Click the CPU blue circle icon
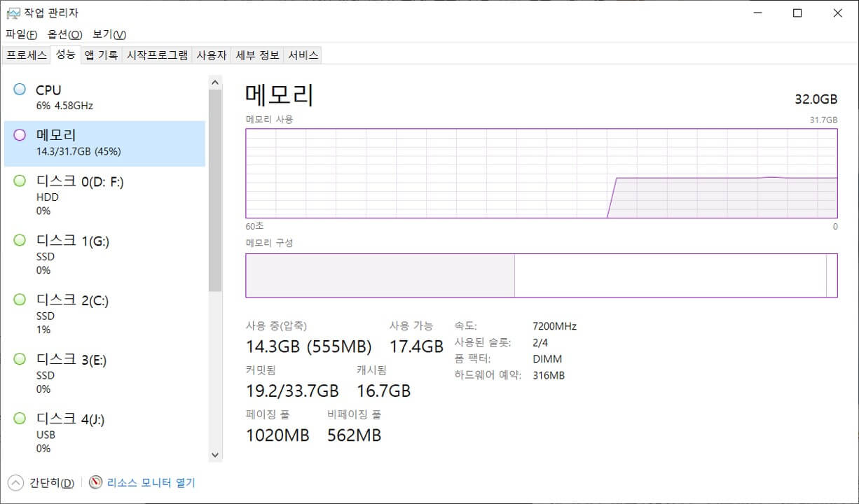 pyautogui.click(x=20, y=90)
